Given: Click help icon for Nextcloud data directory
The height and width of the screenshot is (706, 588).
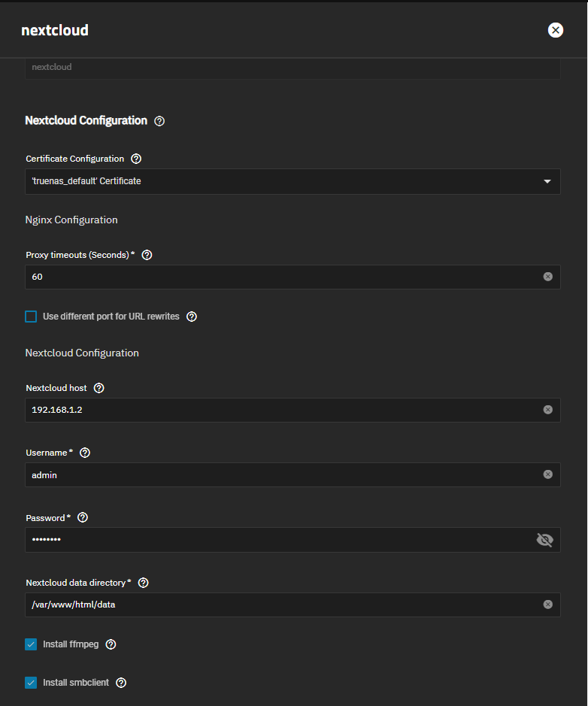Looking at the screenshot, I should [x=144, y=583].
